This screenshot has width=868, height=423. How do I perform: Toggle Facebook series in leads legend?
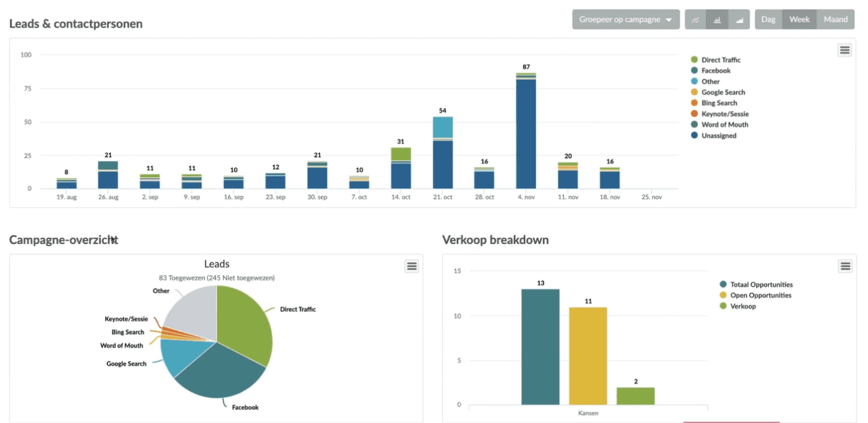pos(715,71)
